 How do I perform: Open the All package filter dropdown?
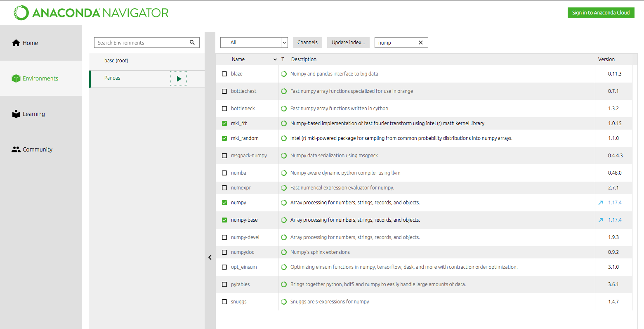[x=254, y=43]
